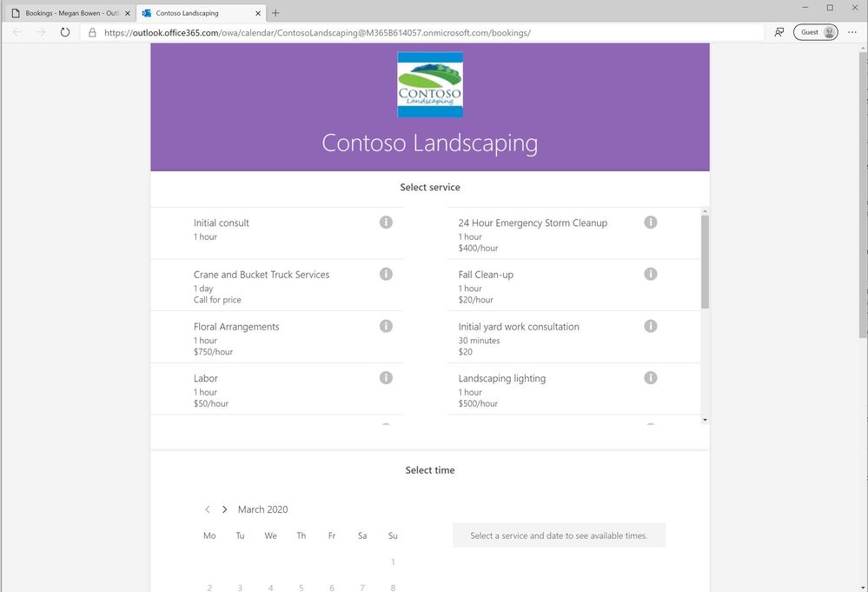Click 'Select a service and date' message
868x592 pixels.
pos(559,535)
